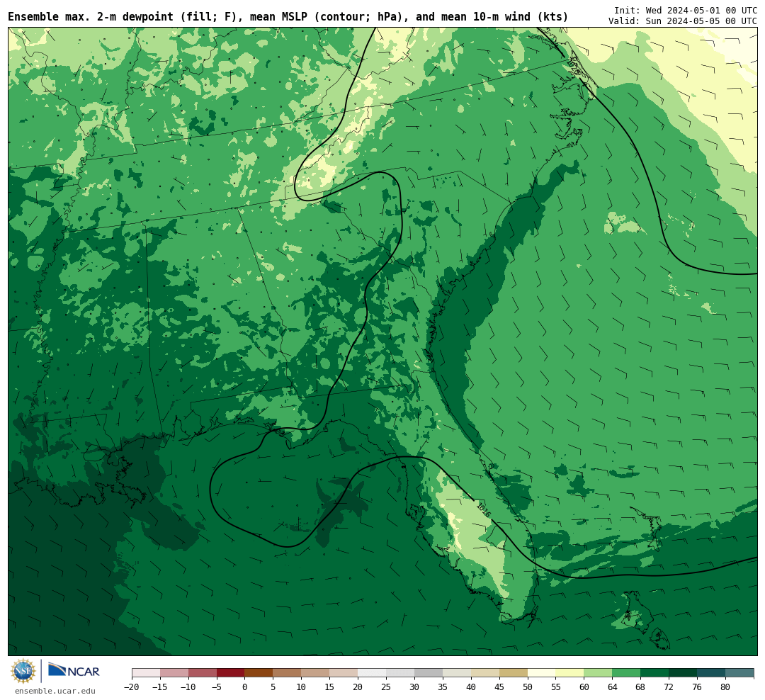Click the '−15' colorbar tick label
The width and height of the screenshot is (765, 700).
pyautogui.click(x=160, y=687)
